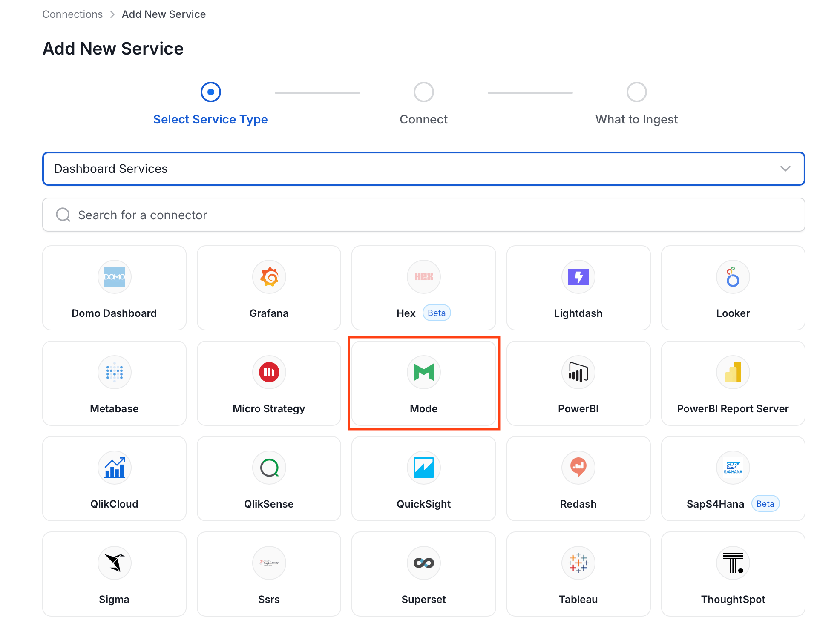Click the PowerBI Report Server label
The image size is (840, 626).
733,408
